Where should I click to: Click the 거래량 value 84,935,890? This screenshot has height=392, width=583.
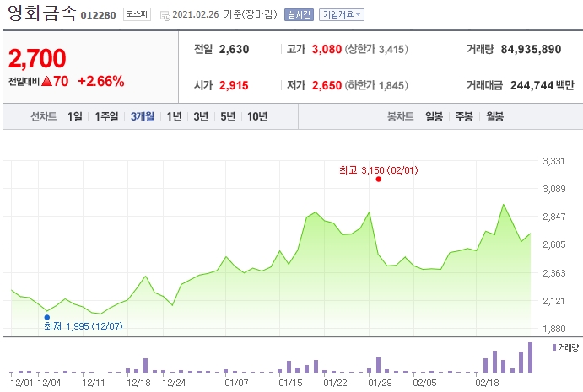point(531,49)
